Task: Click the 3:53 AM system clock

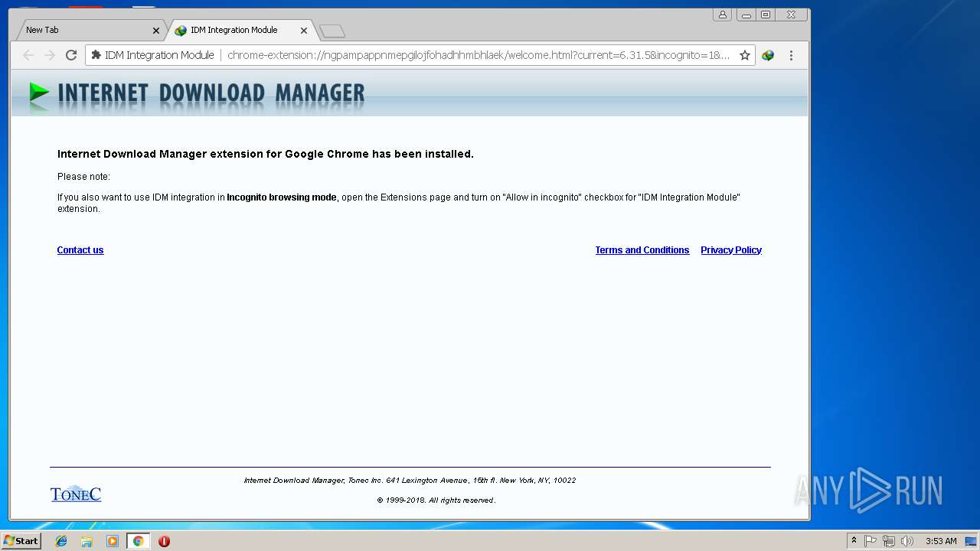Action: pyautogui.click(x=941, y=541)
